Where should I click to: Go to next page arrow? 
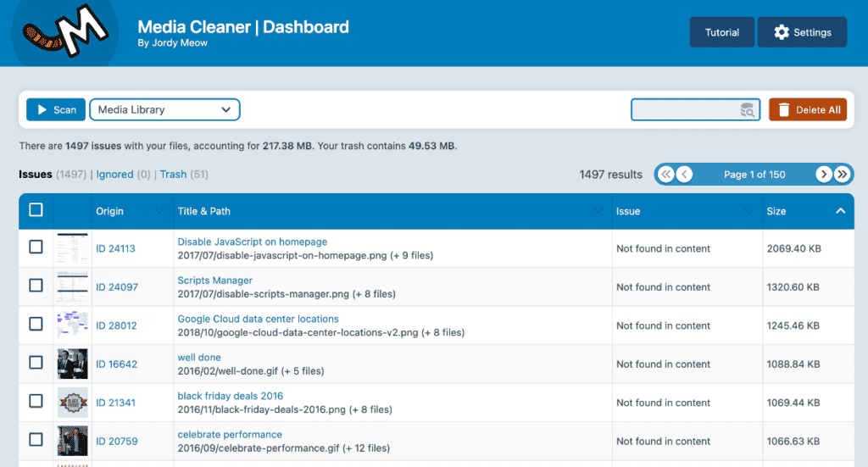click(824, 175)
